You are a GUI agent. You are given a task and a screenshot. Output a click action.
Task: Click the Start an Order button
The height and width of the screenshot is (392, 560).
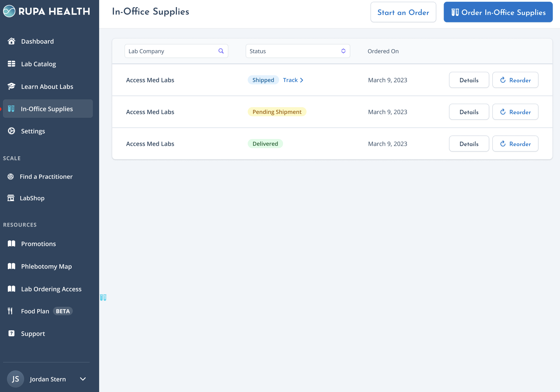[403, 12]
